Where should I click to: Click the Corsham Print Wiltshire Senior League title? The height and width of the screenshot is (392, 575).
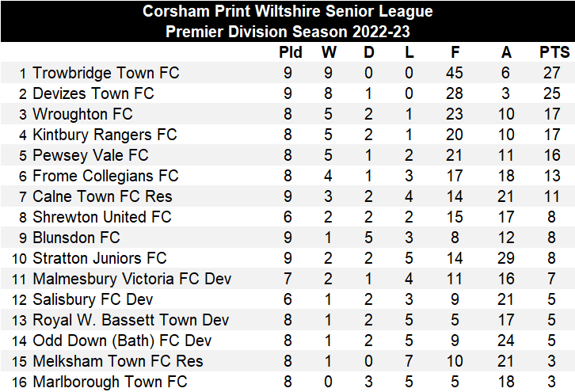pos(287,11)
